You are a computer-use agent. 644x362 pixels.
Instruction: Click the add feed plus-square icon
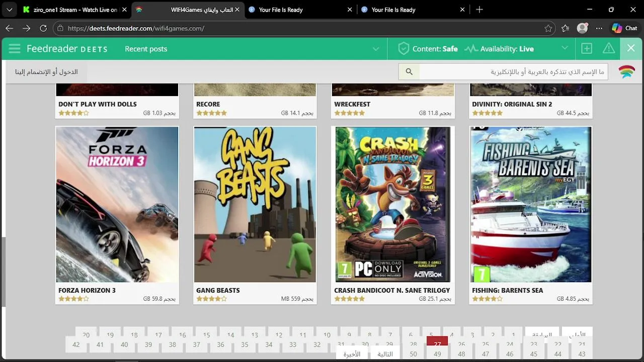[x=587, y=49]
